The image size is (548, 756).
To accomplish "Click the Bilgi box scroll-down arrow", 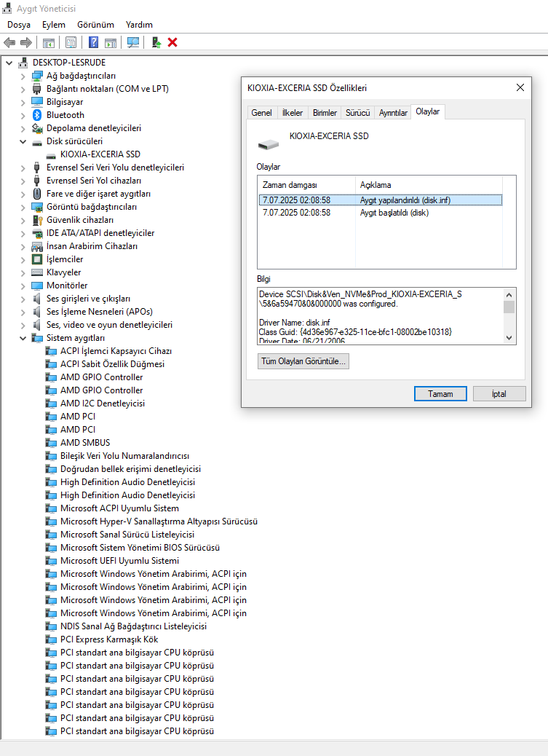I will coord(509,338).
